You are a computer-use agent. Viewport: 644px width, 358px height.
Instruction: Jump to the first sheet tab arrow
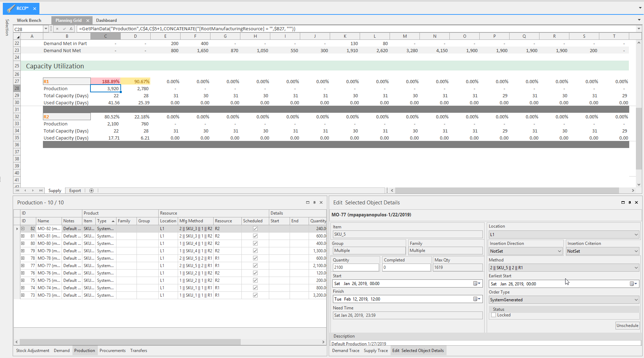pos(17,191)
